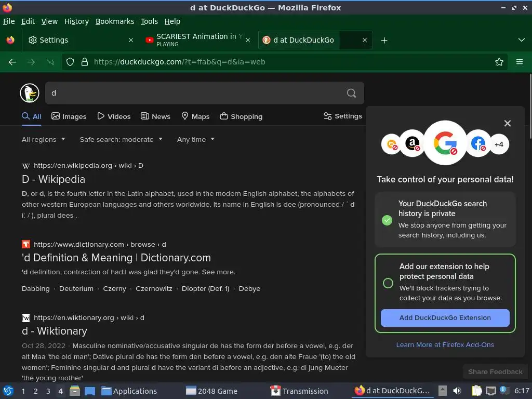This screenshot has width=532, height=399.
Task: Bookmark this page with the star icon
Action: [x=499, y=62]
